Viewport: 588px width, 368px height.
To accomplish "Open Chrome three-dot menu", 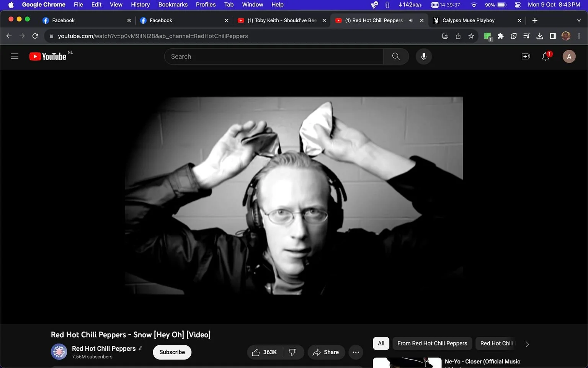I will click(579, 36).
